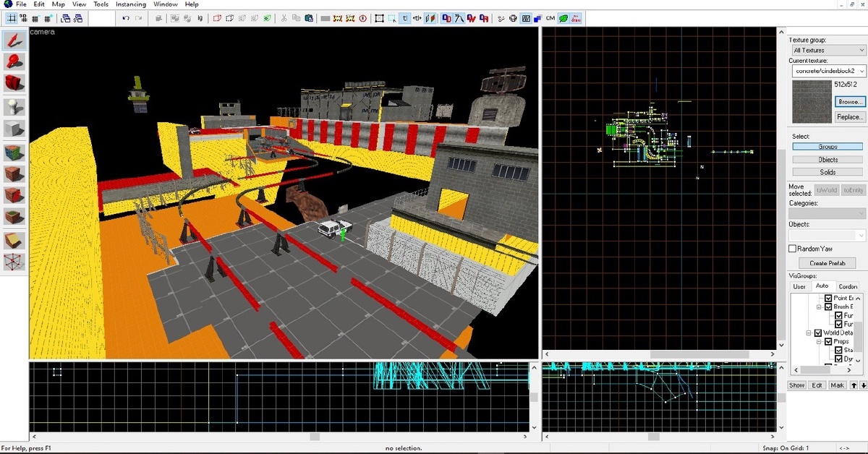The width and height of the screenshot is (868, 454).
Task: Select the Clipping tool
Action: [14, 241]
